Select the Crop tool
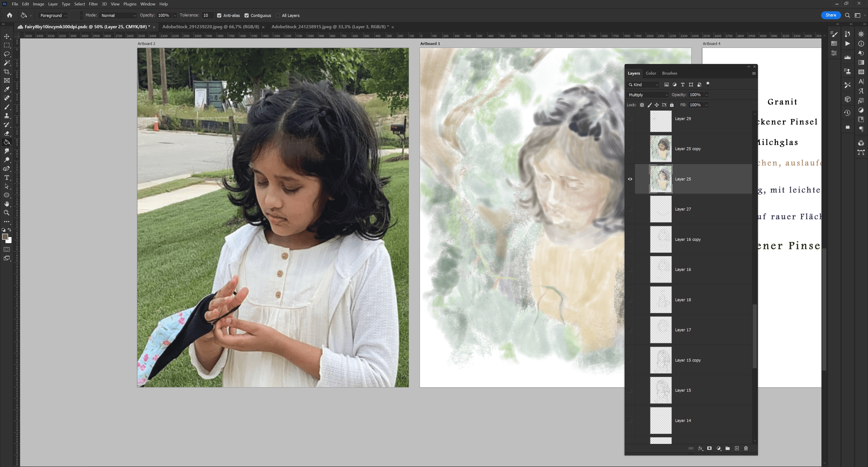868x467 pixels. (x=7, y=71)
